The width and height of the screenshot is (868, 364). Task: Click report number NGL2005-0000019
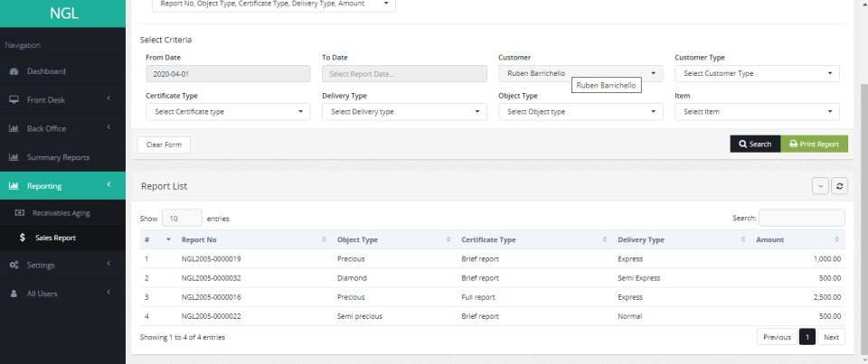coord(211,259)
